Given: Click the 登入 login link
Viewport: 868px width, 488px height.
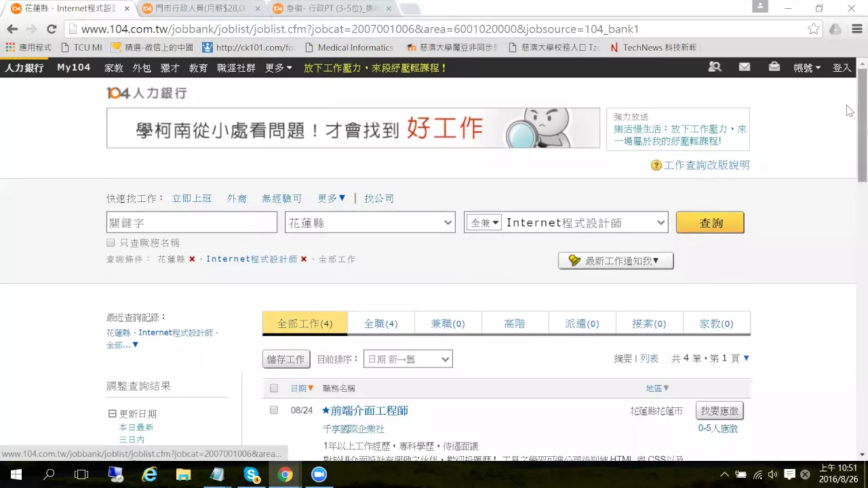Looking at the screenshot, I should tap(842, 68).
